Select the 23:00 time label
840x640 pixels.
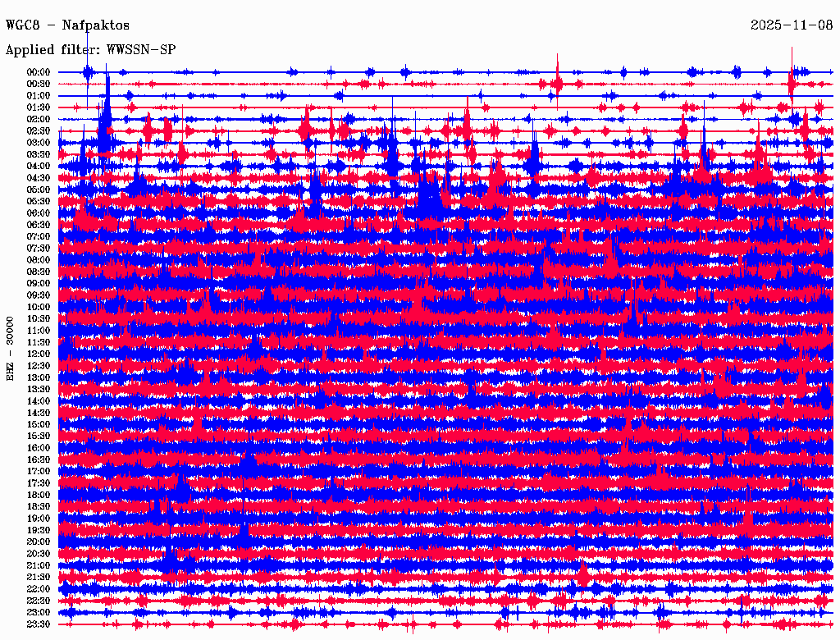[39, 613]
